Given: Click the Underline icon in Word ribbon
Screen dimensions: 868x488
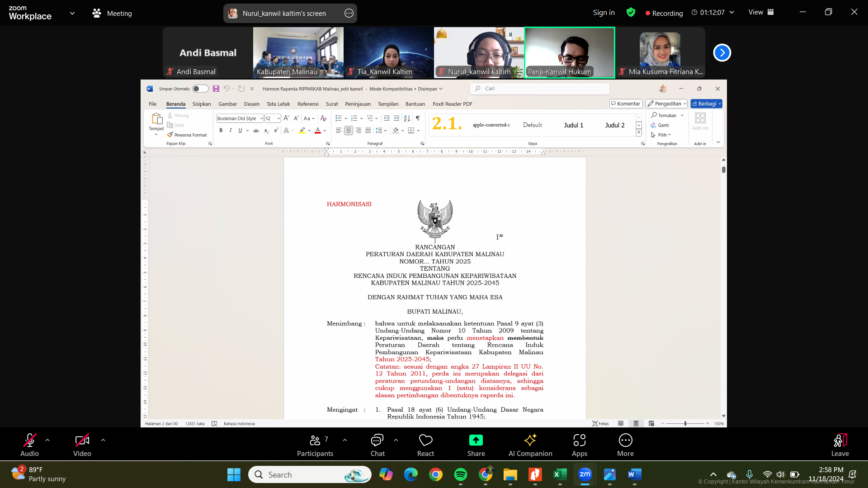Looking at the screenshot, I should pyautogui.click(x=240, y=131).
